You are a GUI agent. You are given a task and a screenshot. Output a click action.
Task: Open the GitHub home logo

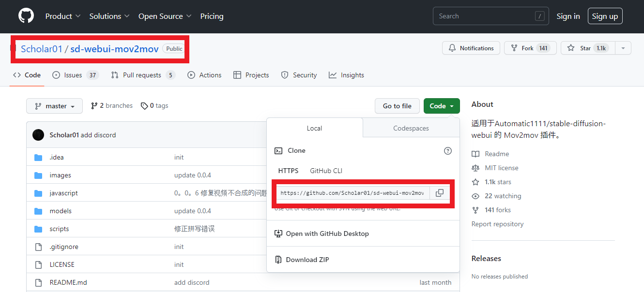click(x=26, y=16)
